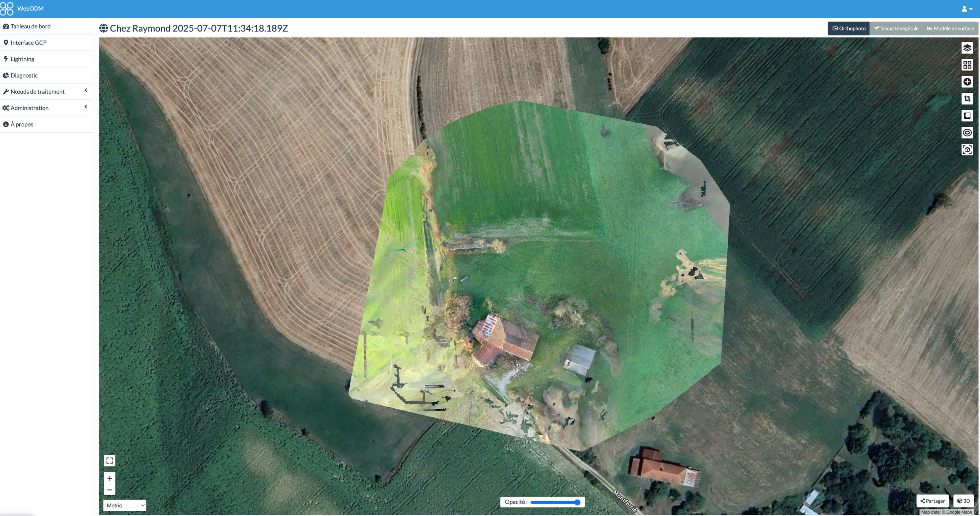Open the map layers control
The height and width of the screenshot is (516, 980).
[967, 48]
